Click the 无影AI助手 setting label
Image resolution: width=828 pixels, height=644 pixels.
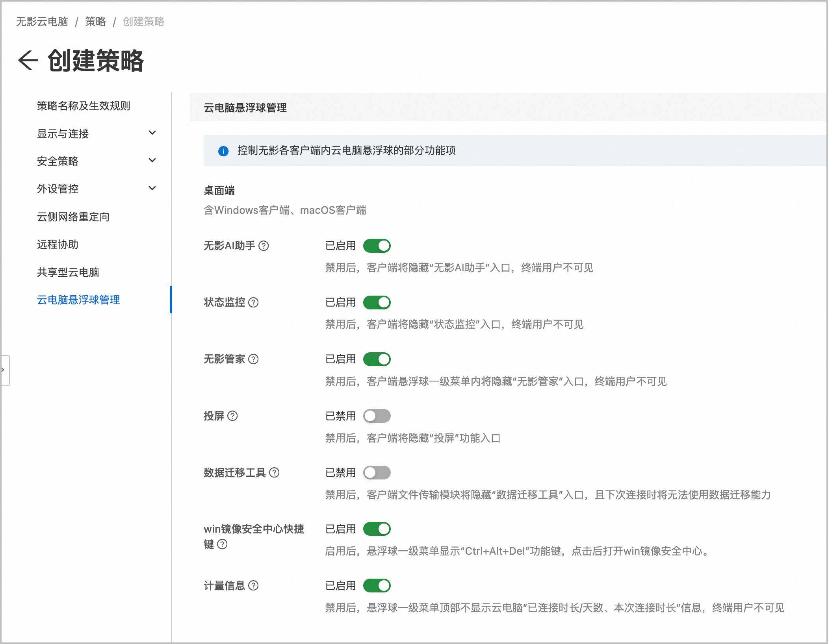pos(230,246)
